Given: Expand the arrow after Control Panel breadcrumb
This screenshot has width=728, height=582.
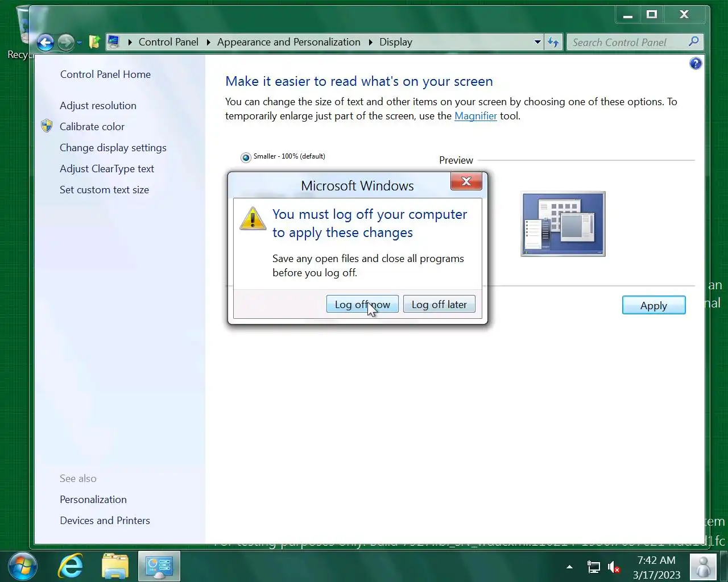Looking at the screenshot, I should [208, 42].
